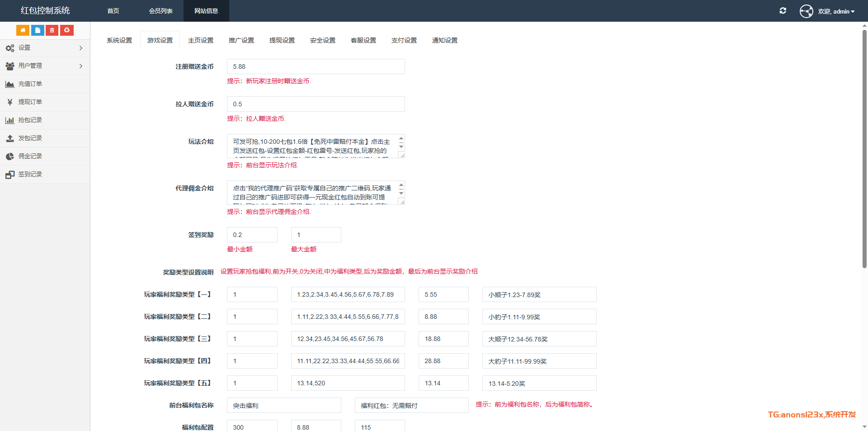This screenshot has height=431, width=868.
Task: Switch to the 安全设置 tab
Action: [x=323, y=41]
